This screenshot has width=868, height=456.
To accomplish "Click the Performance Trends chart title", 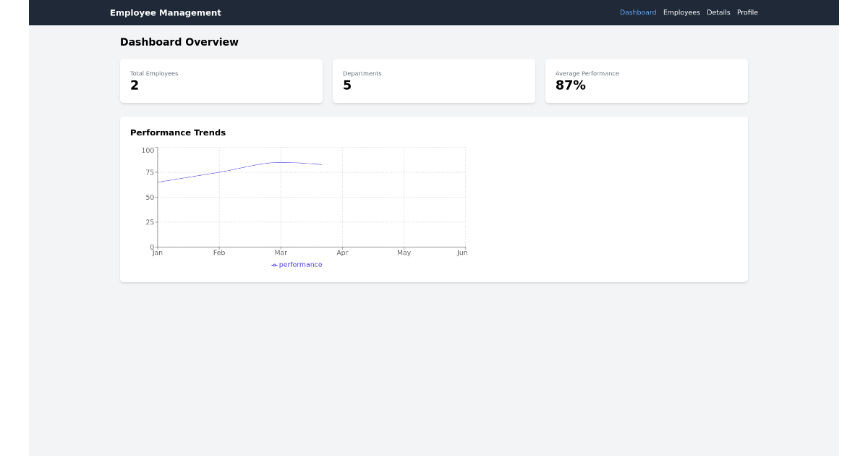I will click(178, 132).
